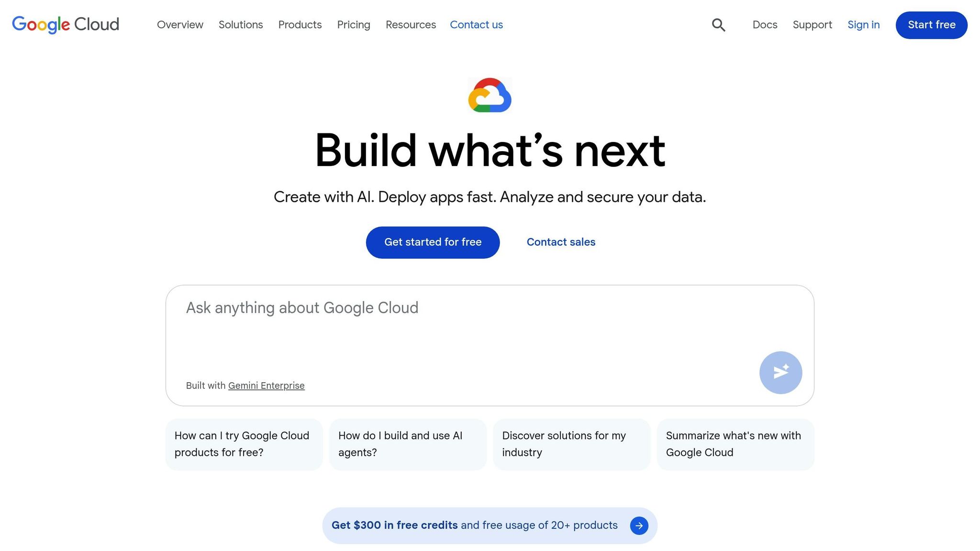980x551 pixels.
Task: Open the search magnifier icon
Action: (x=718, y=25)
